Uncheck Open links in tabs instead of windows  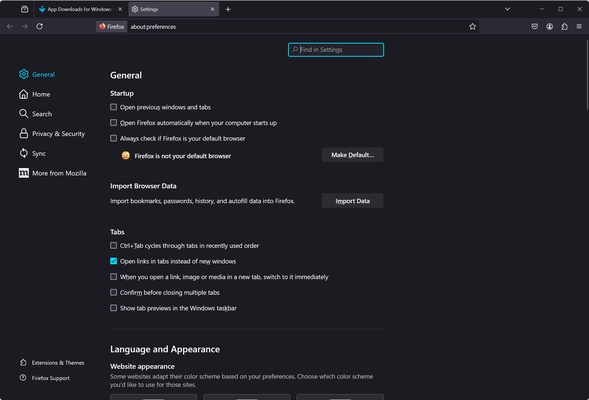113,261
